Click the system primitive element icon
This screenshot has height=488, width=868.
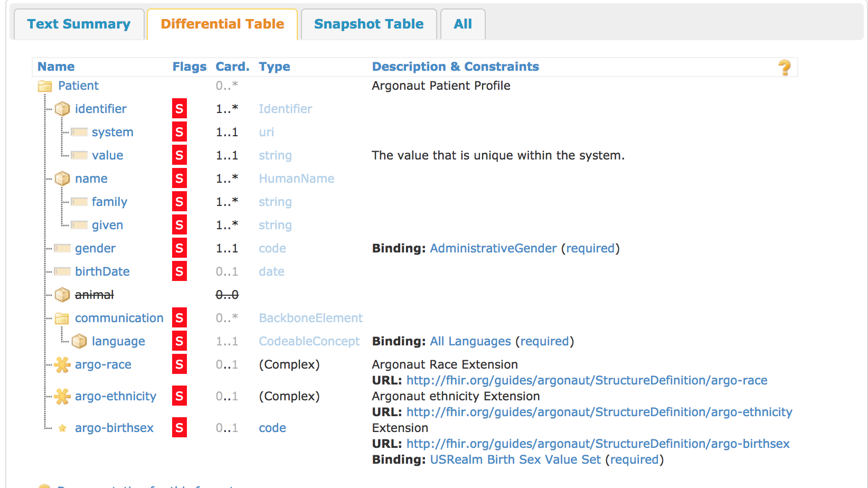pos(79,132)
